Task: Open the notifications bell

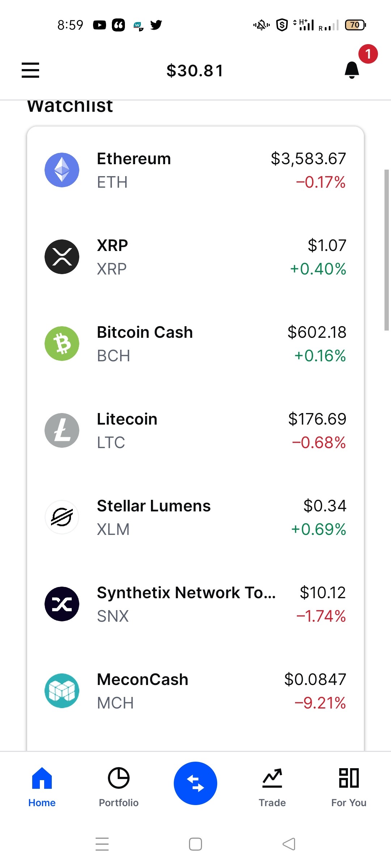Action: (x=352, y=70)
